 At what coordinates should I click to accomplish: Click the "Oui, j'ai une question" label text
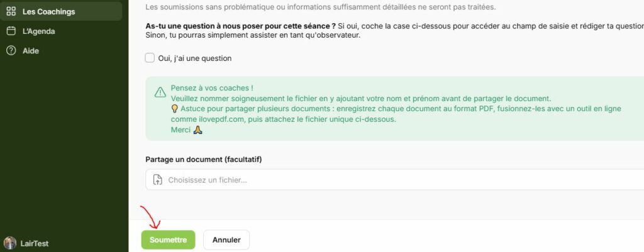(x=195, y=58)
